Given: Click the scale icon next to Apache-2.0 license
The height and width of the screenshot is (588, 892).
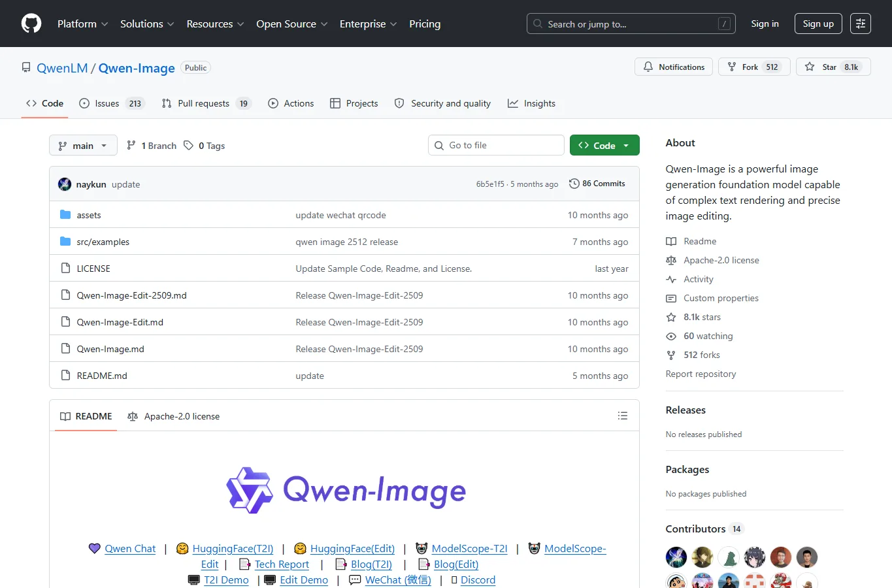Looking at the screenshot, I should tap(671, 260).
